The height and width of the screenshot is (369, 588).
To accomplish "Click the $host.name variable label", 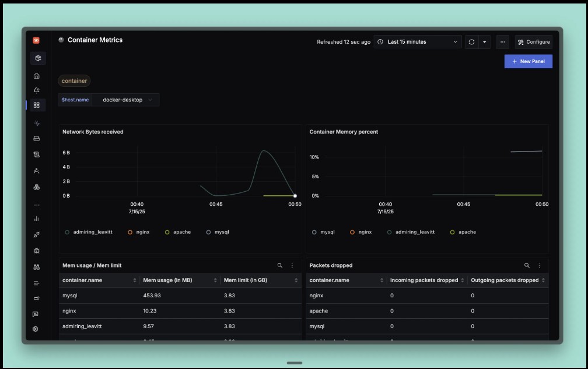I will point(75,100).
